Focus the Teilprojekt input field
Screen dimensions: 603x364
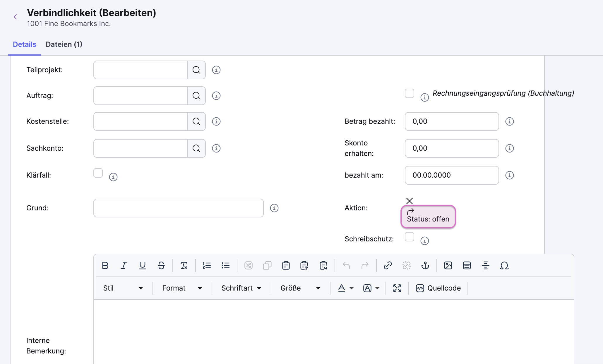click(x=141, y=70)
